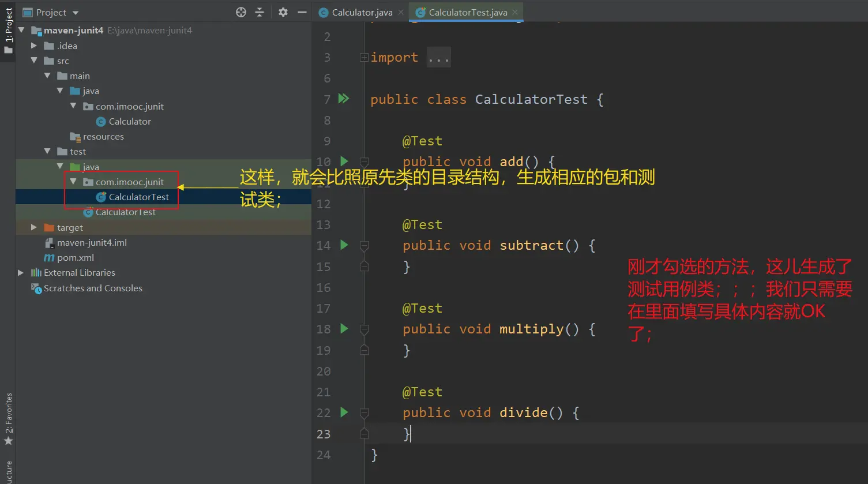This screenshot has width=868, height=484.
Task: Expand the External Libraries arrow
Action: pos(21,272)
